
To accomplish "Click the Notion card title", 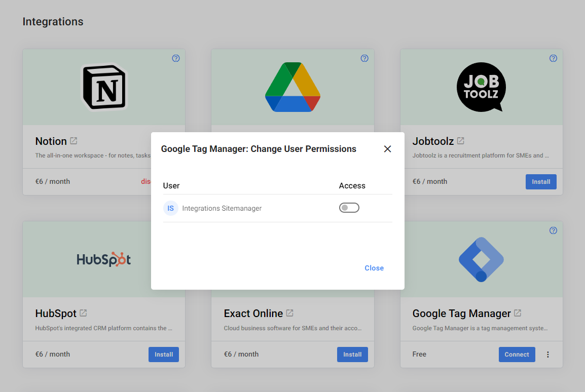I will pyautogui.click(x=51, y=141).
